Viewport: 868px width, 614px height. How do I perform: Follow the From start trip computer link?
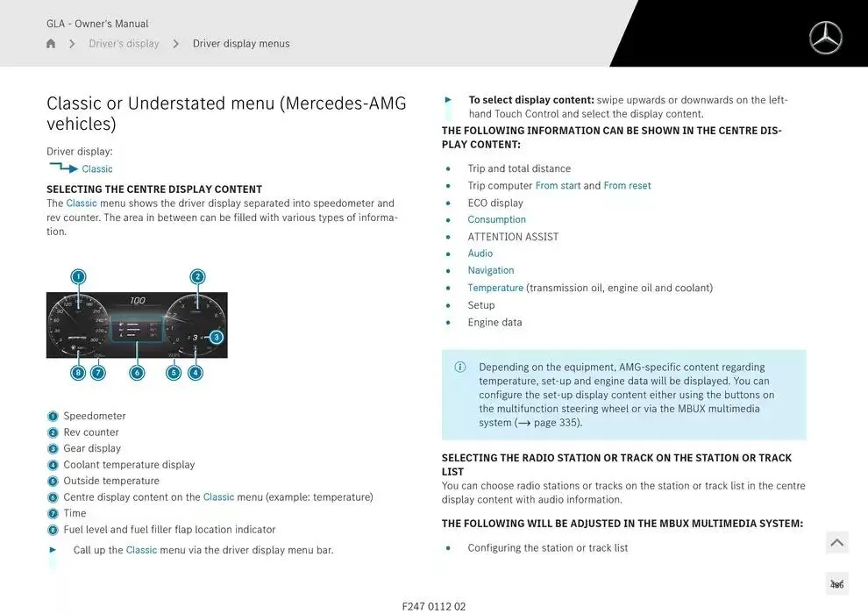558,186
